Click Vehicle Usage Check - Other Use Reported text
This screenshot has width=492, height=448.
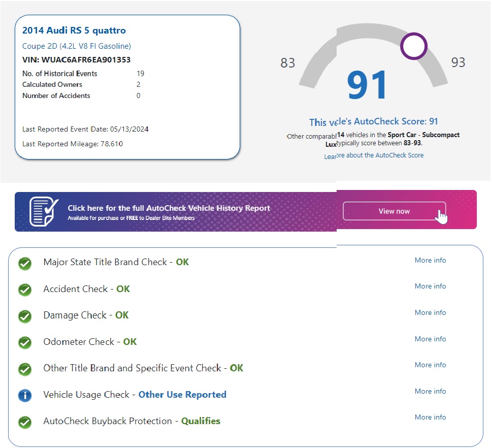coord(135,395)
